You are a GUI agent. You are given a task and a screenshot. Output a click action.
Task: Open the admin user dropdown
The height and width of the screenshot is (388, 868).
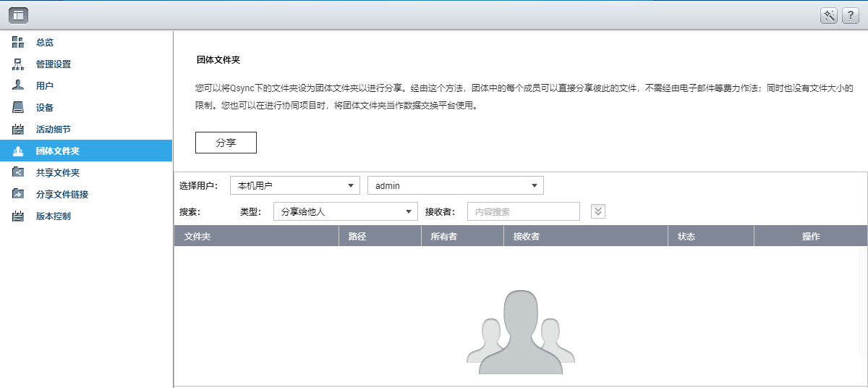[456, 185]
